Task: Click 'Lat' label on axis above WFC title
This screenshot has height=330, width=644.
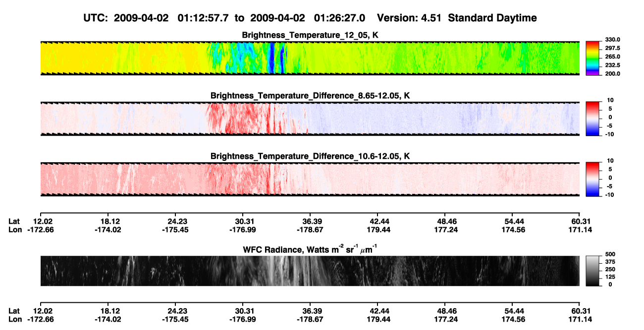Action: pyautogui.click(x=14, y=222)
